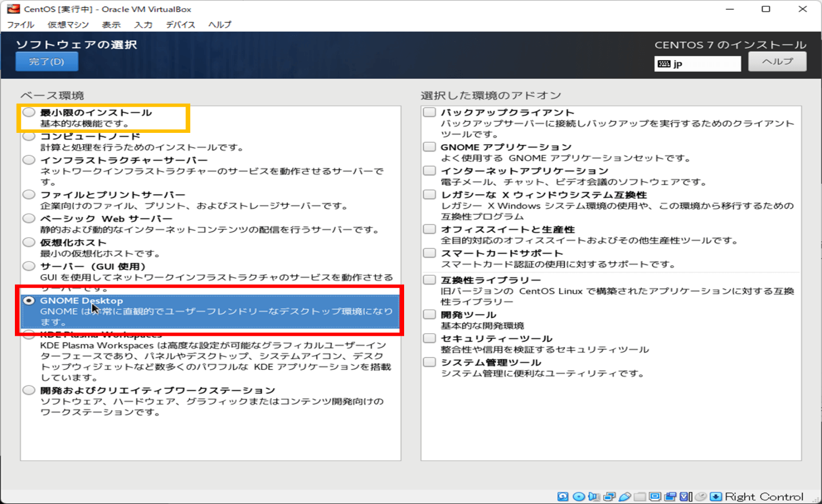The width and height of the screenshot is (822, 504).
Task: Click the host key arrow icon
Action: (716, 497)
